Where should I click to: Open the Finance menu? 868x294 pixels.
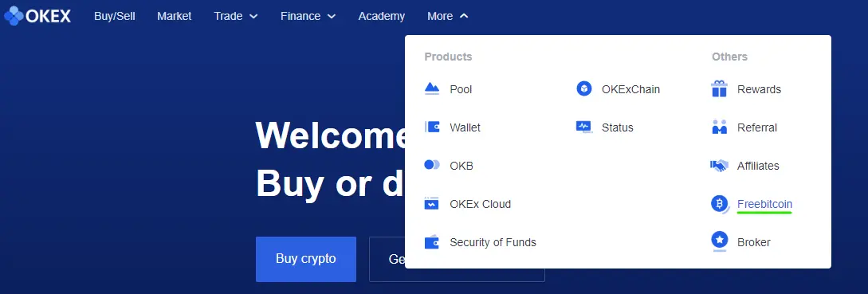coord(300,16)
